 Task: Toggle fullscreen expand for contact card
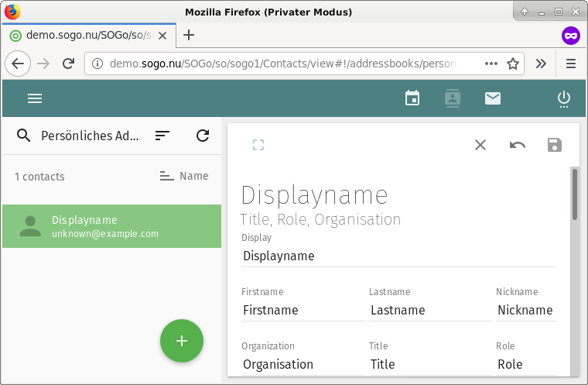(258, 145)
